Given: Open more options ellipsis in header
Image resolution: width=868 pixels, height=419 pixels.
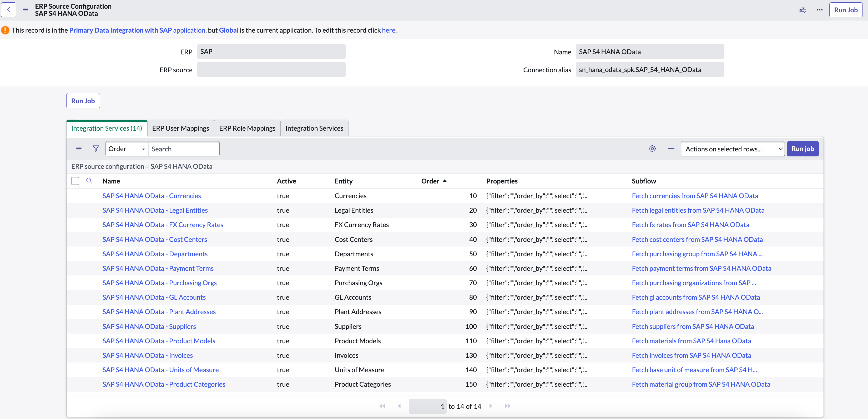Looking at the screenshot, I should (x=820, y=10).
